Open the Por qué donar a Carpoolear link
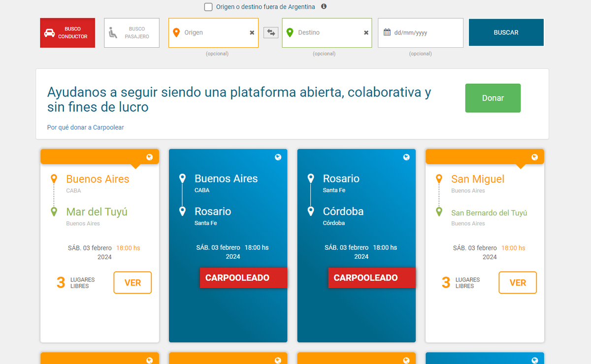The height and width of the screenshot is (364, 591). (86, 127)
